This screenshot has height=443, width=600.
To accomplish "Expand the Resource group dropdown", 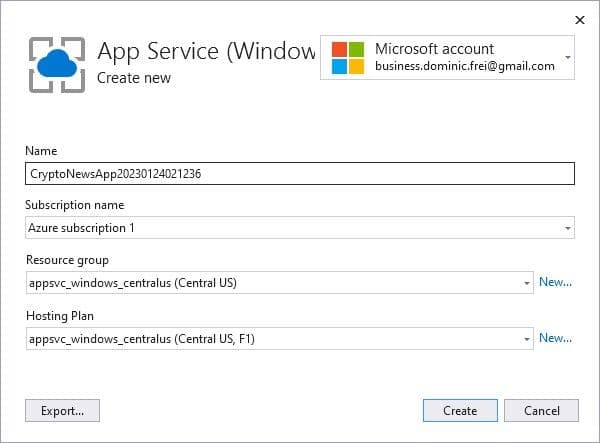I will [526, 283].
